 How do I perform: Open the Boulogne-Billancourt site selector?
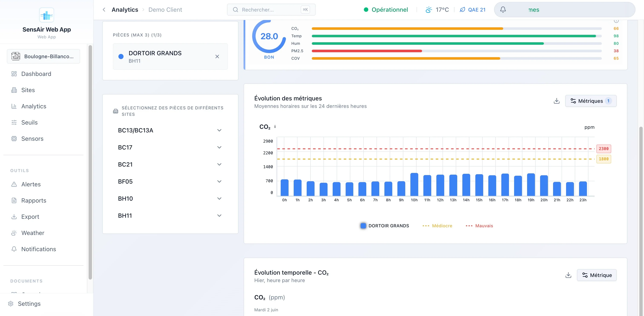tap(43, 56)
